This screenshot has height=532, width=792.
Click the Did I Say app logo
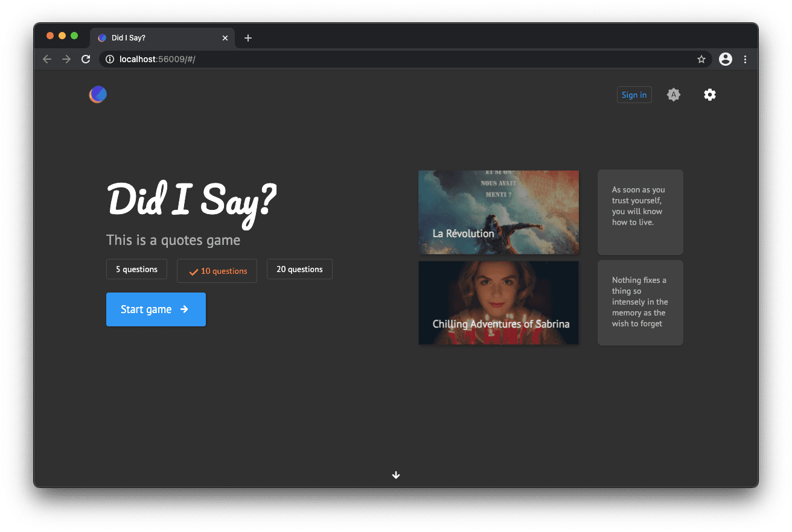[x=98, y=94]
